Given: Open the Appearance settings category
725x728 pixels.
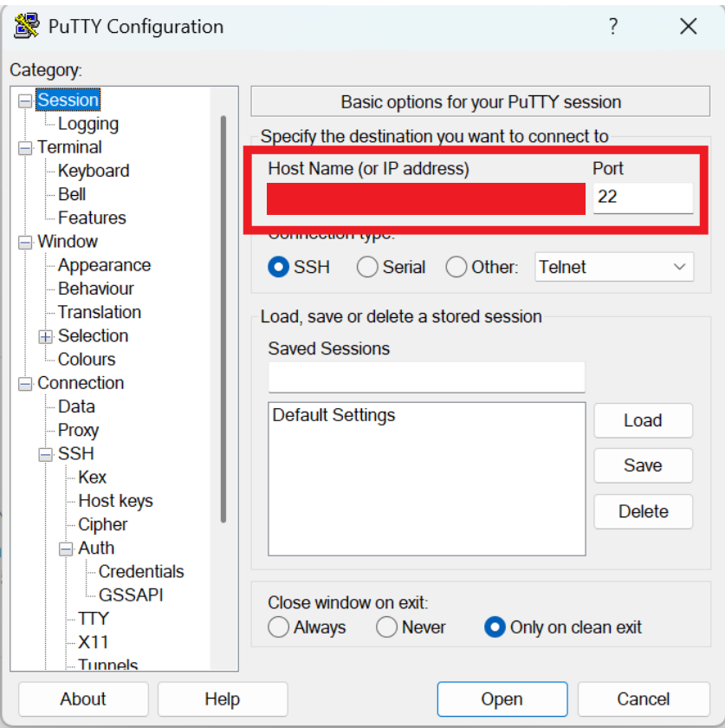Looking at the screenshot, I should coord(105,265).
